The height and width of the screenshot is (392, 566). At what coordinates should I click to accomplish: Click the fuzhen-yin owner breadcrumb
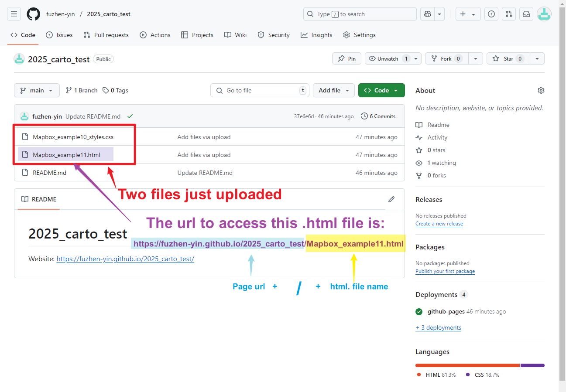point(61,14)
